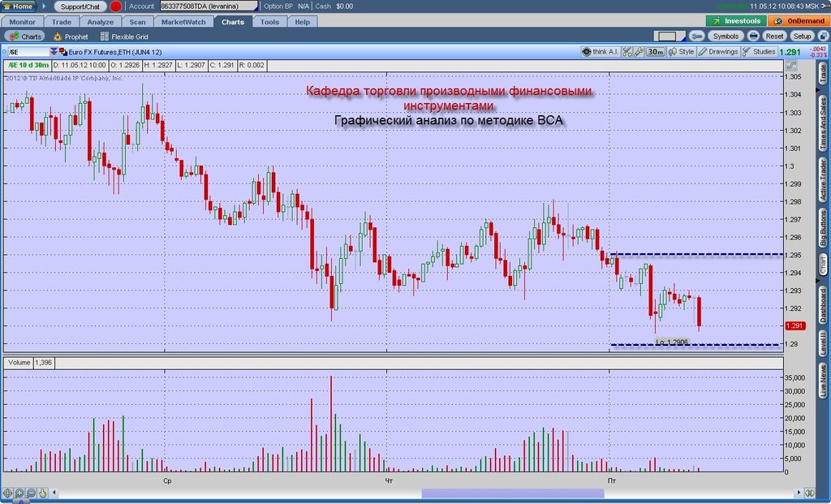
Task: Switch to the MarketWatch tab
Action: [183, 22]
